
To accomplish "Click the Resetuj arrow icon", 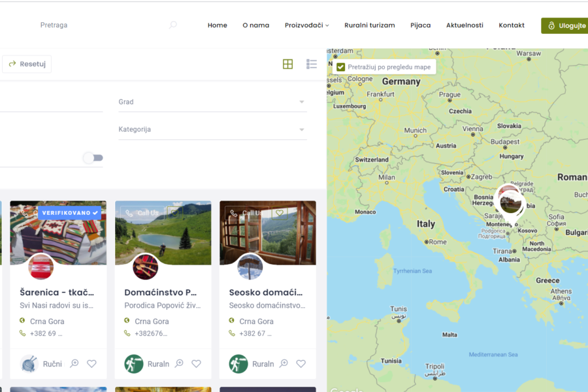I will tap(12, 64).
